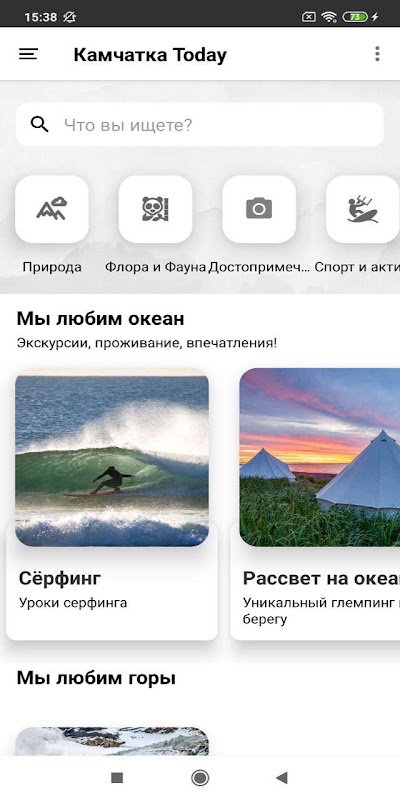Tap the Мы любим океан heading
This screenshot has width=400, height=800.
coord(101,319)
